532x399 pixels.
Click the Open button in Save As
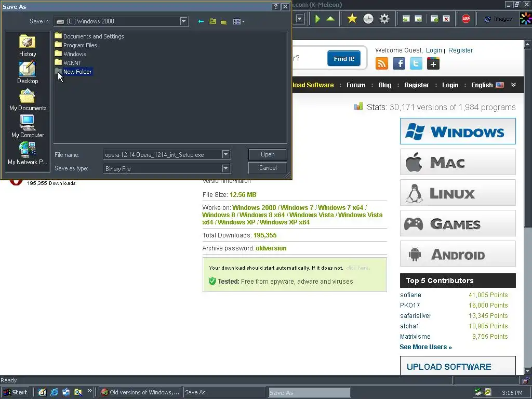(x=268, y=154)
